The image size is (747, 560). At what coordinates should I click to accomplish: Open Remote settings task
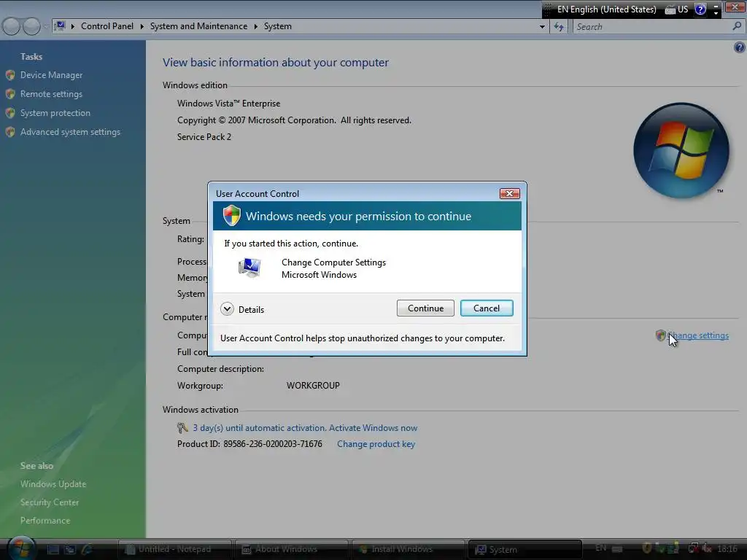coord(52,94)
